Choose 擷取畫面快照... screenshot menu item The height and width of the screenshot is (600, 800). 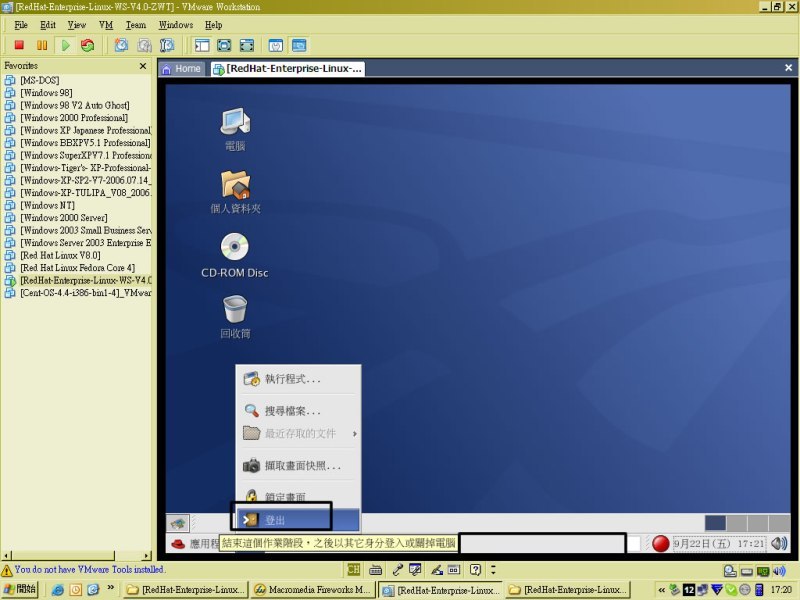pyautogui.click(x=298, y=465)
